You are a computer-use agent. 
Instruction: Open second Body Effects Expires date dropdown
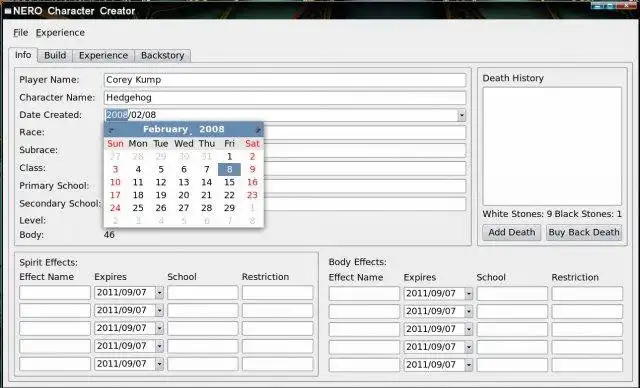[469, 311]
